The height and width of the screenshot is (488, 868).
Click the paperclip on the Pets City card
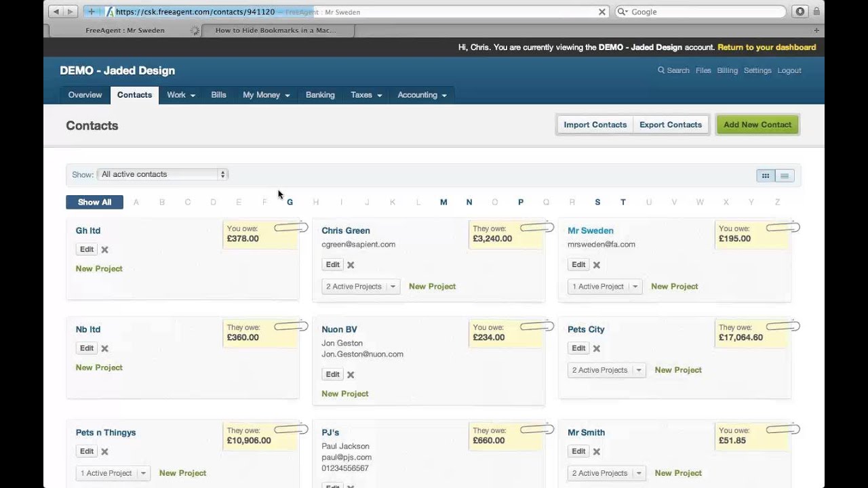pos(783,327)
